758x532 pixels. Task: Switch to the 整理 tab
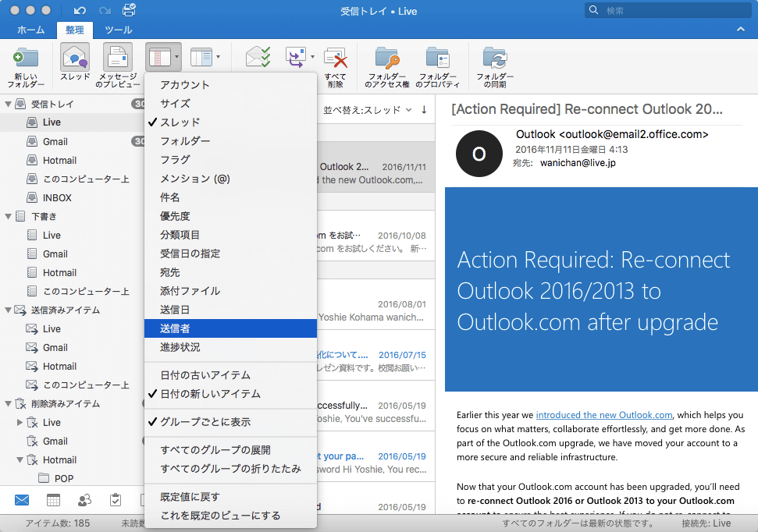click(74, 30)
